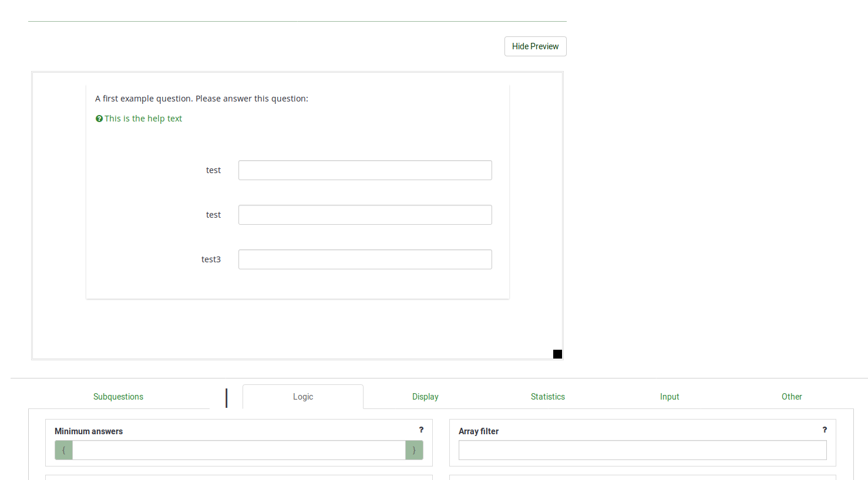This screenshot has width=868, height=480.
Task: Go to the Statistics tab
Action: click(x=547, y=397)
